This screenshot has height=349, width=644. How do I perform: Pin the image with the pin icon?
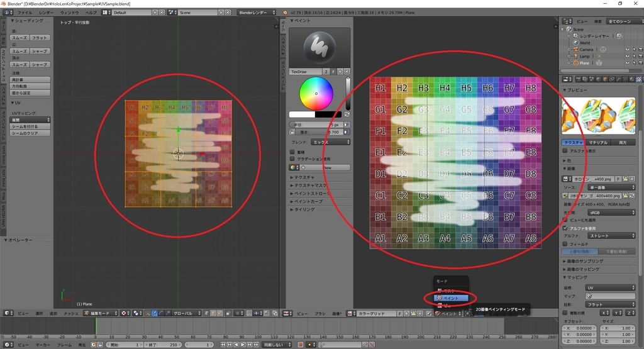pyautogui.click(x=428, y=313)
